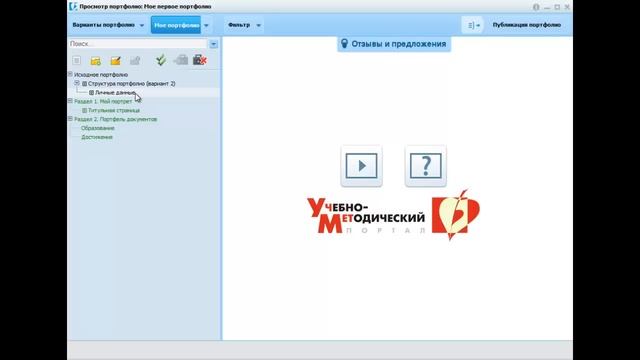Click the Варианты портфолио menu label
This screenshot has width=640, height=360.
pos(104,25)
